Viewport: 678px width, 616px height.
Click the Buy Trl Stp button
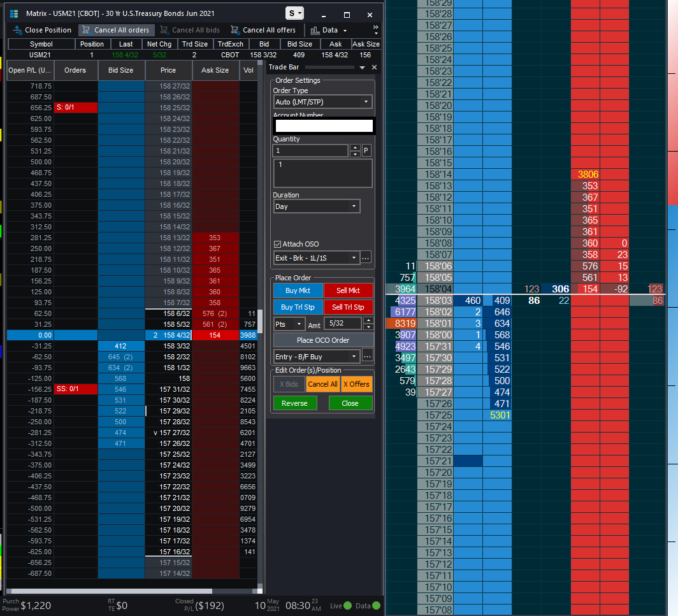click(x=298, y=307)
